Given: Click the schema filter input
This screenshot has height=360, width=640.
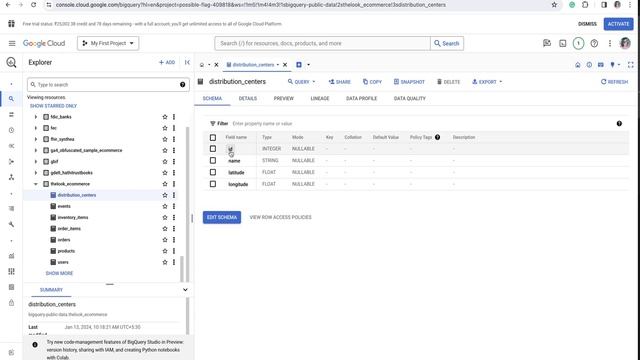Looking at the screenshot, I should (x=422, y=124).
